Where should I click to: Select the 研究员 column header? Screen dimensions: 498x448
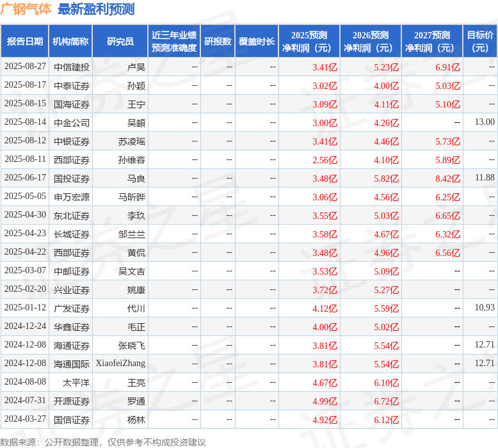point(120,41)
